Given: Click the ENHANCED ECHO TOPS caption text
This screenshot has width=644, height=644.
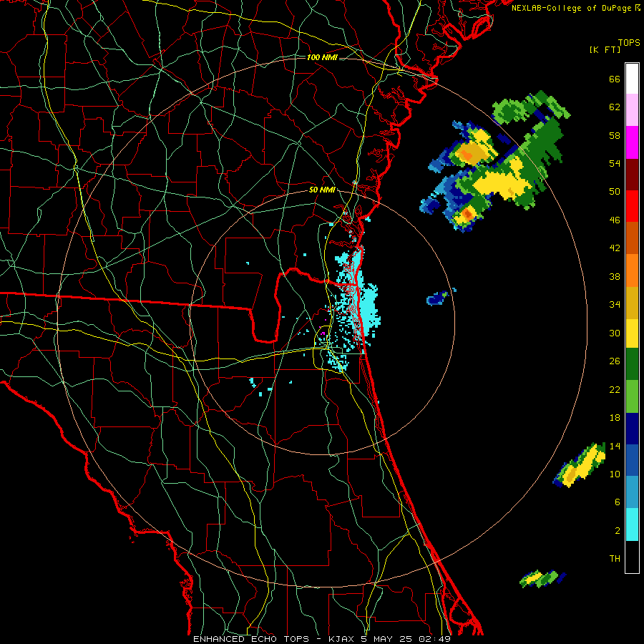Looking at the screenshot, I should 251,639.
